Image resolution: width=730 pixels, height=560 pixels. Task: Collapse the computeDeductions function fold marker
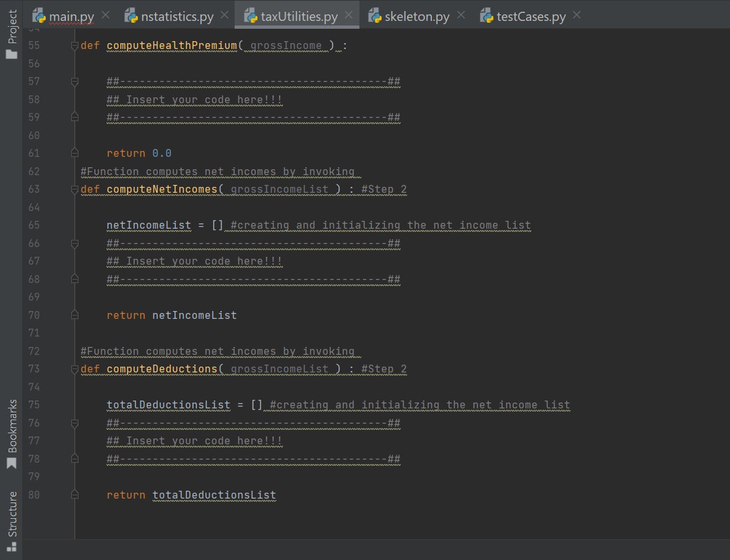pyautogui.click(x=74, y=369)
